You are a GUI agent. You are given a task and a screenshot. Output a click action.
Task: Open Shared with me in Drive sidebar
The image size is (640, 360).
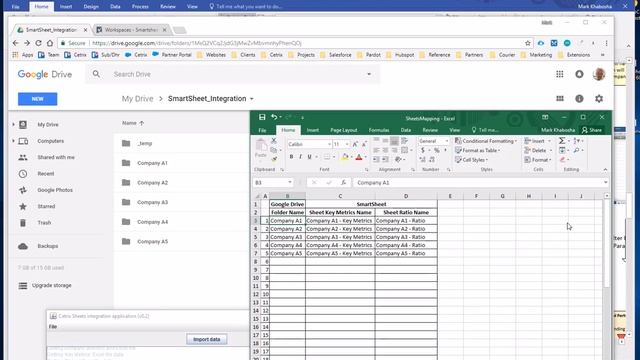click(56, 157)
